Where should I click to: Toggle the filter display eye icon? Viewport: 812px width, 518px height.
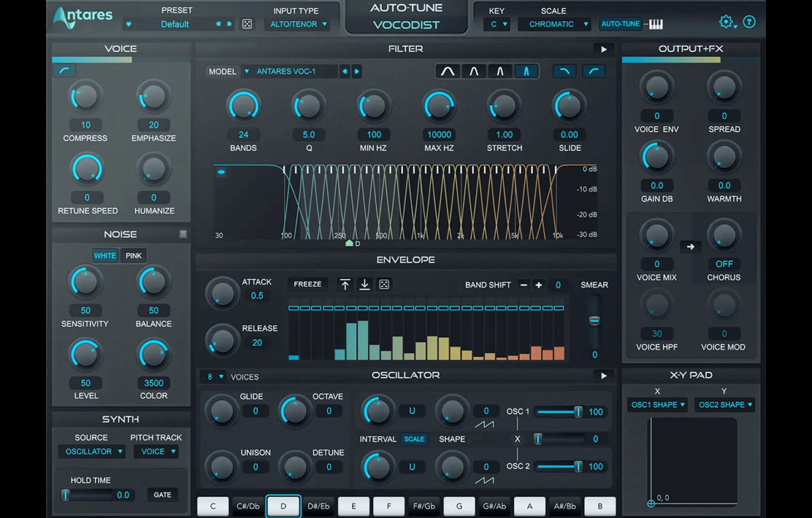pyautogui.click(x=221, y=172)
